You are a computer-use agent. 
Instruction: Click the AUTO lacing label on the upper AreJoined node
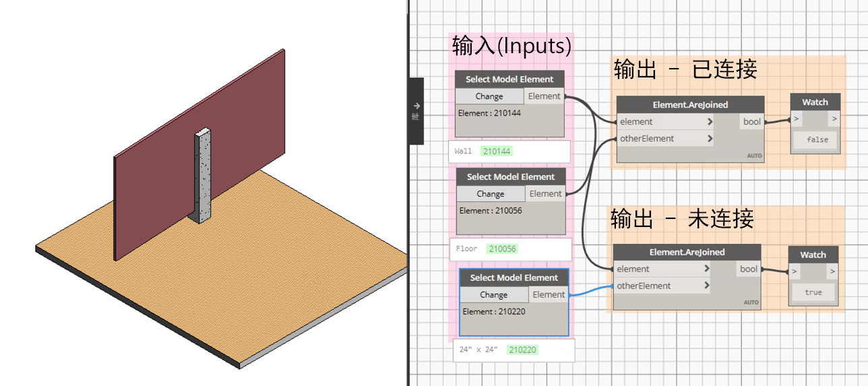coord(754,156)
